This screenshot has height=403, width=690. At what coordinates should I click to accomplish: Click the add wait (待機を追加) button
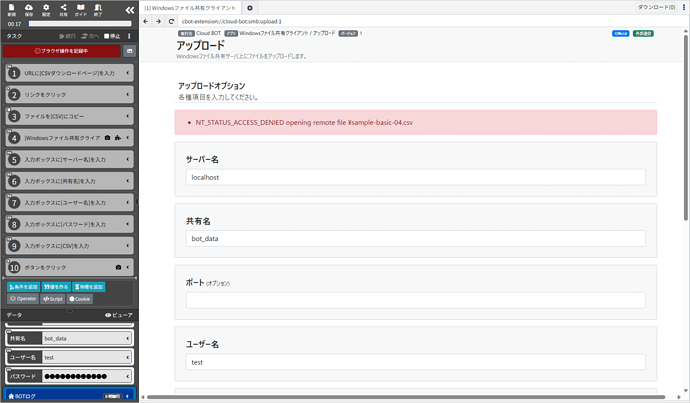(x=89, y=287)
